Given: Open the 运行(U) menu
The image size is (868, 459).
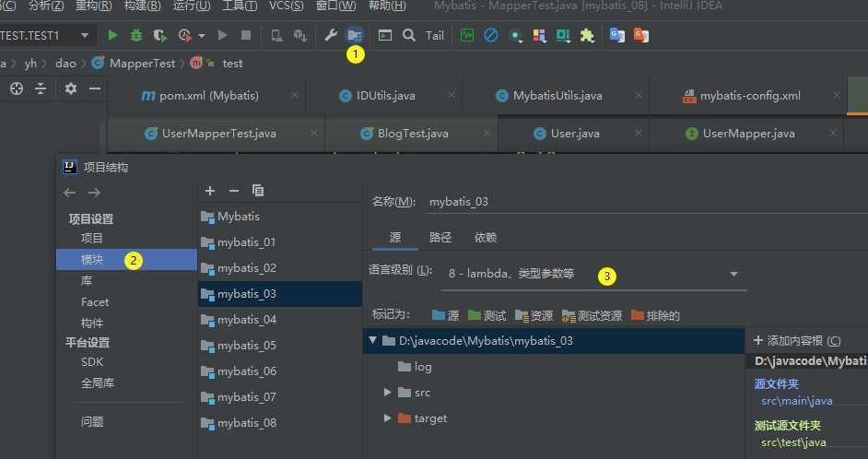Looking at the screenshot, I should tap(192, 6).
